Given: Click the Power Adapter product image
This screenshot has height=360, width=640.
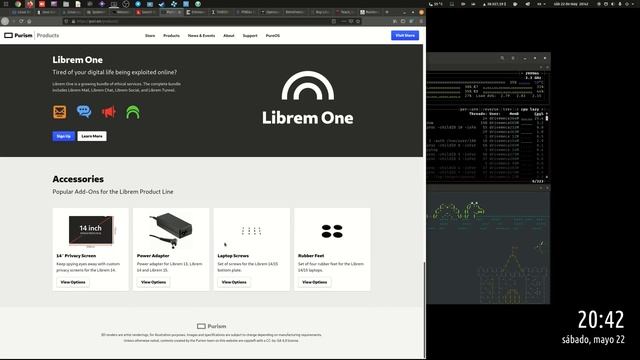Looking at the screenshot, I should (x=171, y=231).
